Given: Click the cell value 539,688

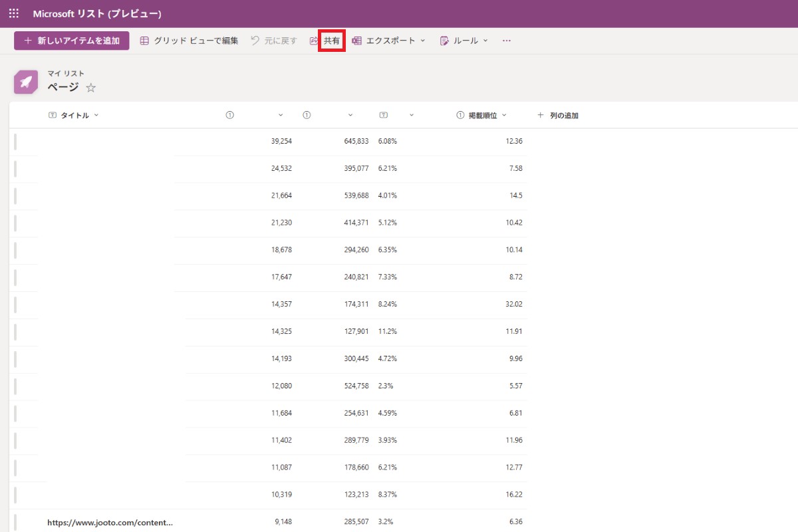Looking at the screenshot, I should pyautogui.click(x=356, y=196).
